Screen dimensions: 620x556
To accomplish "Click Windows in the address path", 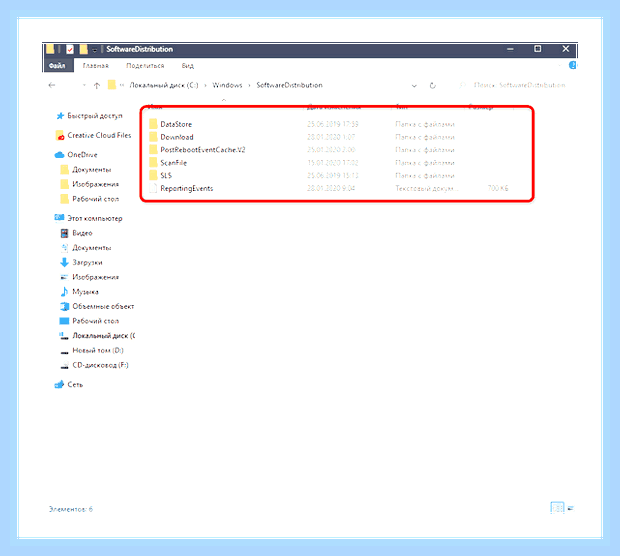I will [227, 85].
